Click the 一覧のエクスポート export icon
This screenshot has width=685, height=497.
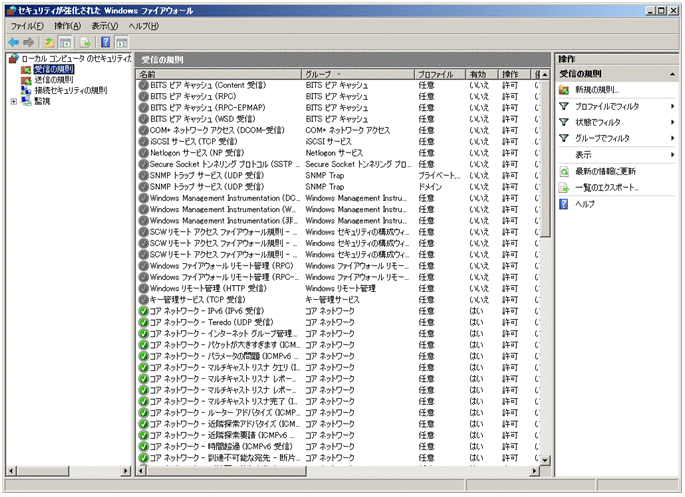[x=565, y=188]
